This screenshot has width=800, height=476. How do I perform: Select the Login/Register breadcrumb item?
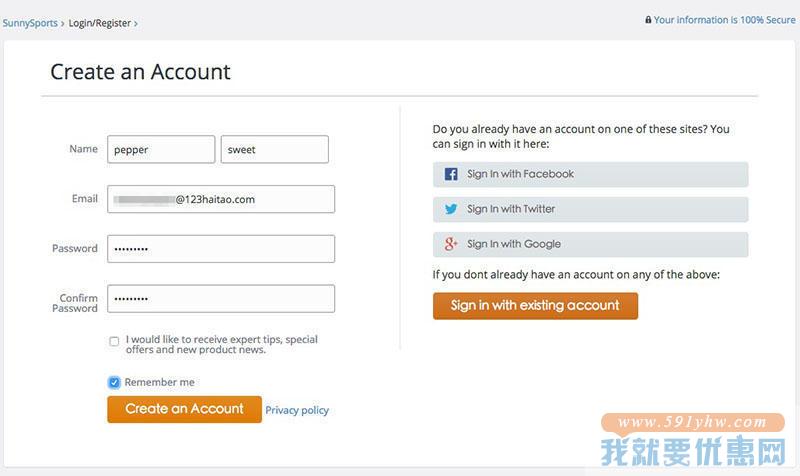(99, 23)
